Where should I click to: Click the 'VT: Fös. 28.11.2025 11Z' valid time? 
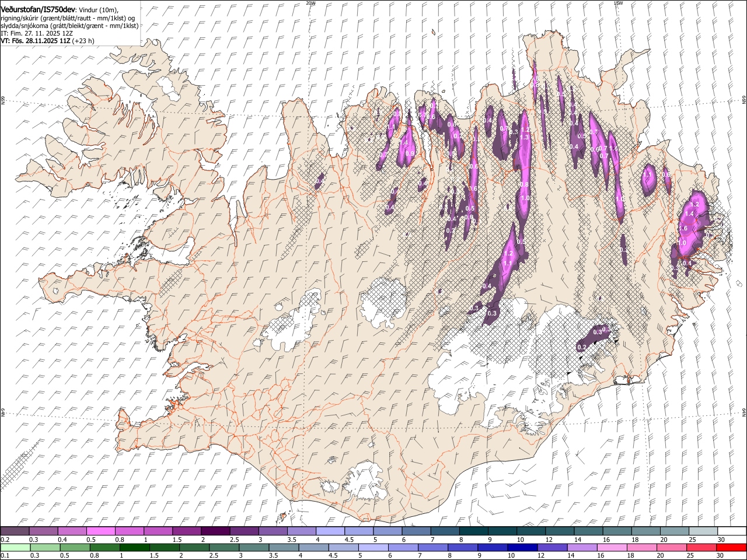click(x=35, y=41)
